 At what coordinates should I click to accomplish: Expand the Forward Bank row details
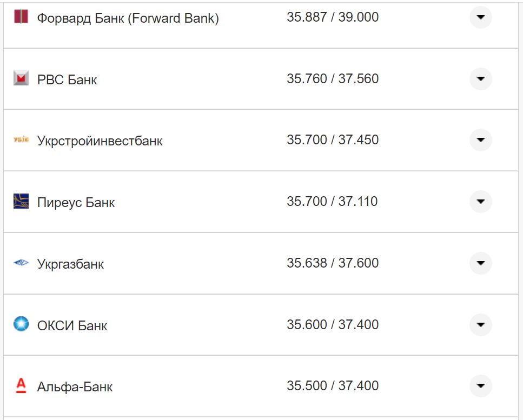[x=480, y=17]
